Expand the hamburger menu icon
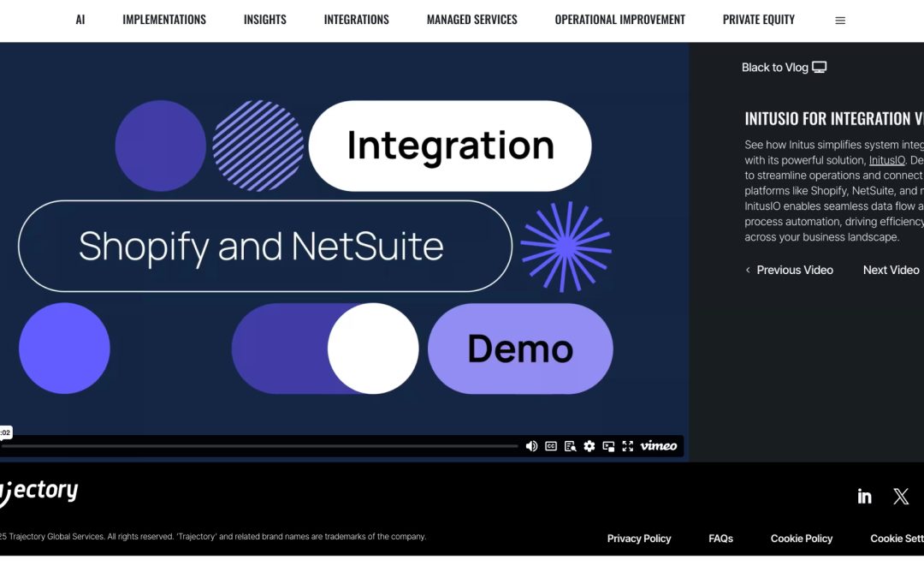The height and width of the screenshot is (578, 924). 840,21
